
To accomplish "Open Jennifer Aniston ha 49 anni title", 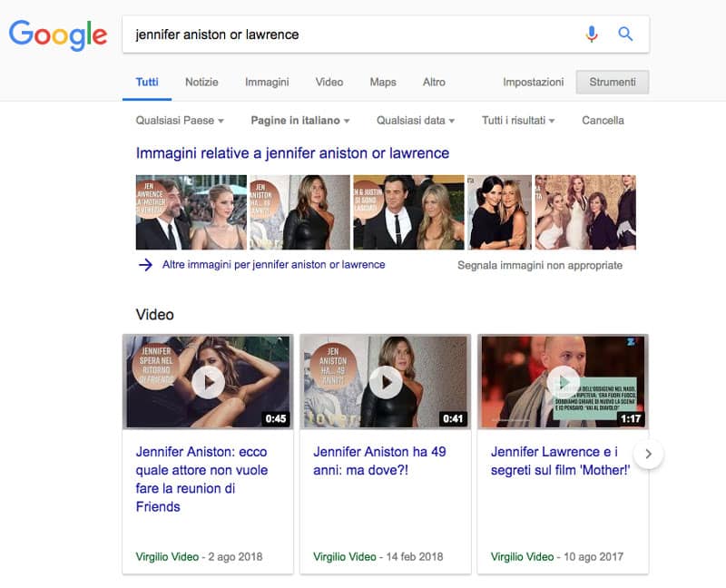I will point(379,461).
